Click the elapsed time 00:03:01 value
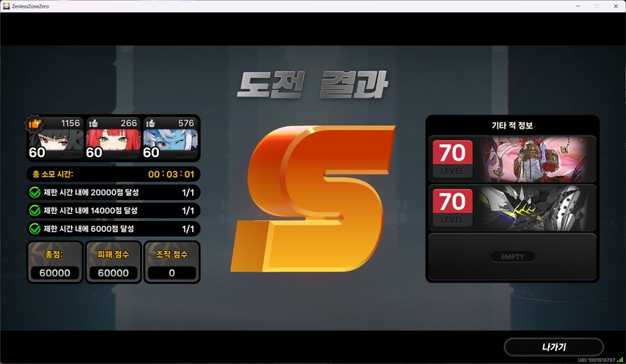Image resolution: width=626 pixels, height=364 pixels. tap(171, 174)
